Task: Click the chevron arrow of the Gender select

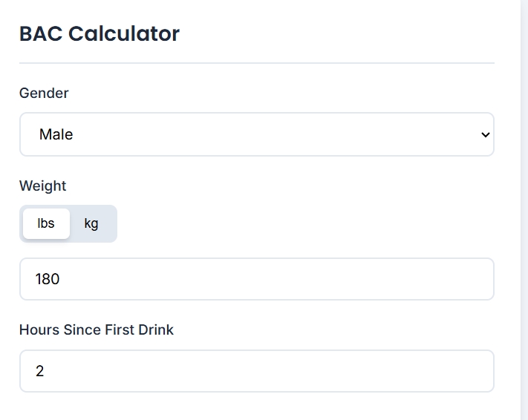Action: coord(485,134)
